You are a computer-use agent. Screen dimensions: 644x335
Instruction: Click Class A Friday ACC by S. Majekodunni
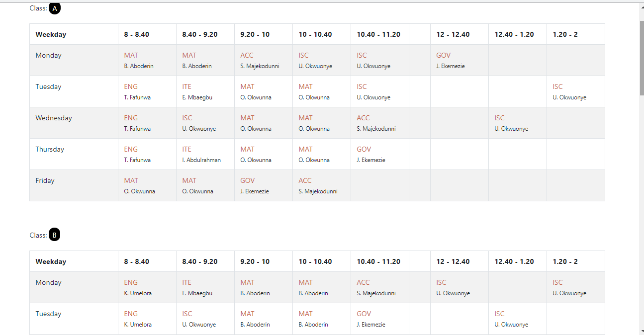[x=321, y=185]
